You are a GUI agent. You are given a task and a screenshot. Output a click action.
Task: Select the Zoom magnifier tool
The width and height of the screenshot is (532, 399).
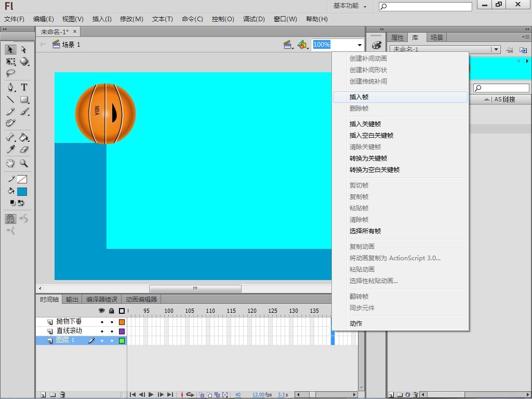click(24, 163)
